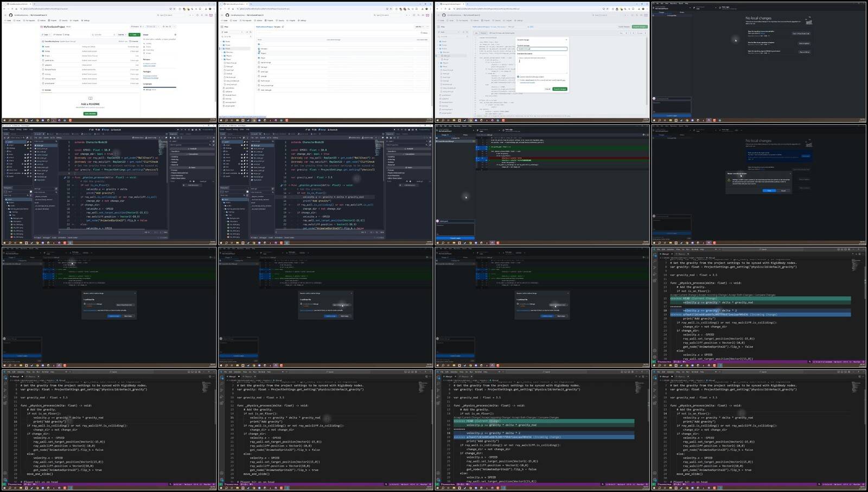Click Show in Explorer in plain No local changes frame
The height and width of the screenshot is (492, 868).
tap(804, 43)
